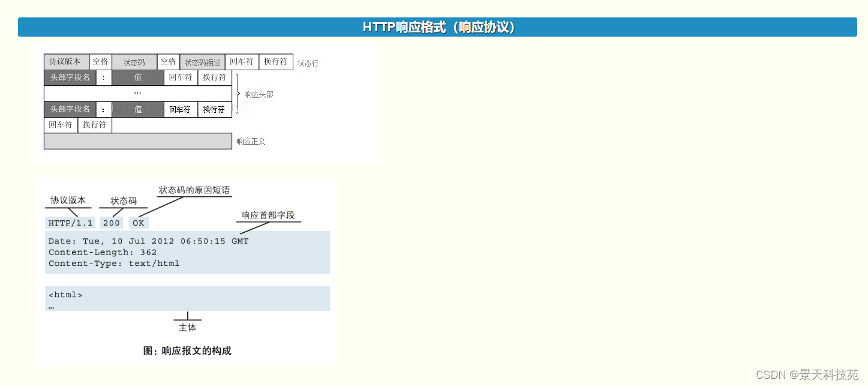The width and height of the screenshot is (868, 386).
Task: Select the ellipsis row in the header table
Action: pos(138,93)
